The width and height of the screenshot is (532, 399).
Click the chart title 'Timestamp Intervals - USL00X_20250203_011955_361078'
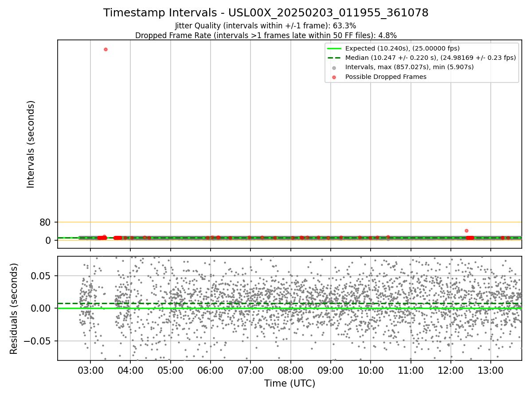click(x=266, y=13)
